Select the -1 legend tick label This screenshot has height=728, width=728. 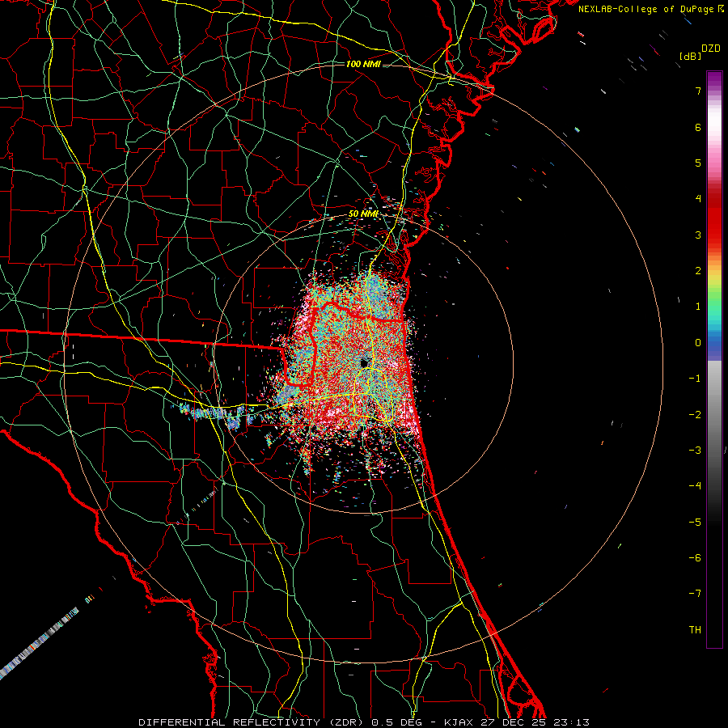(x=695, y=379)
